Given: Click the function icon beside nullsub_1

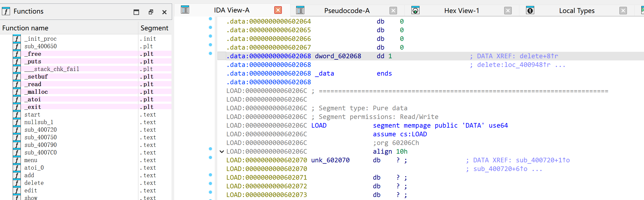Looking at the screenshot, I should click(17, 122).
